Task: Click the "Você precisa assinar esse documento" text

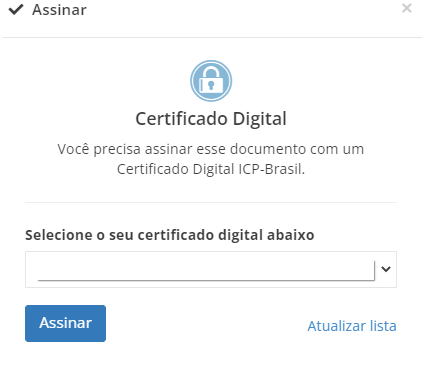Action: (181, 149)
